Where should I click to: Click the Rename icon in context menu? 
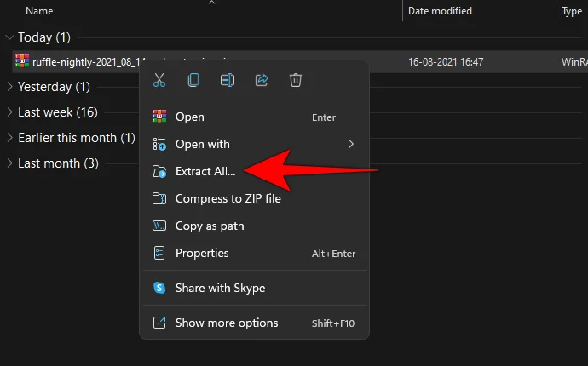point(228,80)
